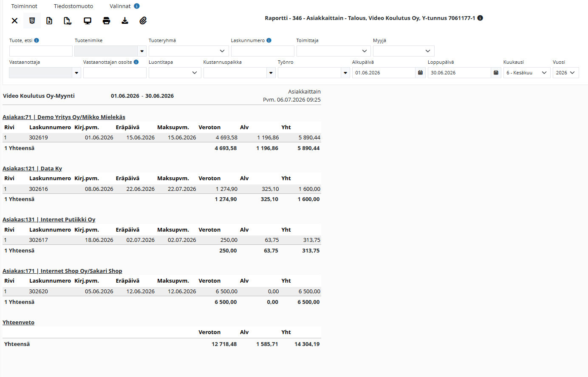The width and height of the screenshot is (588, 377).
Task: Open the Kuukausi month dropdown
Action: (x=527, y=73)
